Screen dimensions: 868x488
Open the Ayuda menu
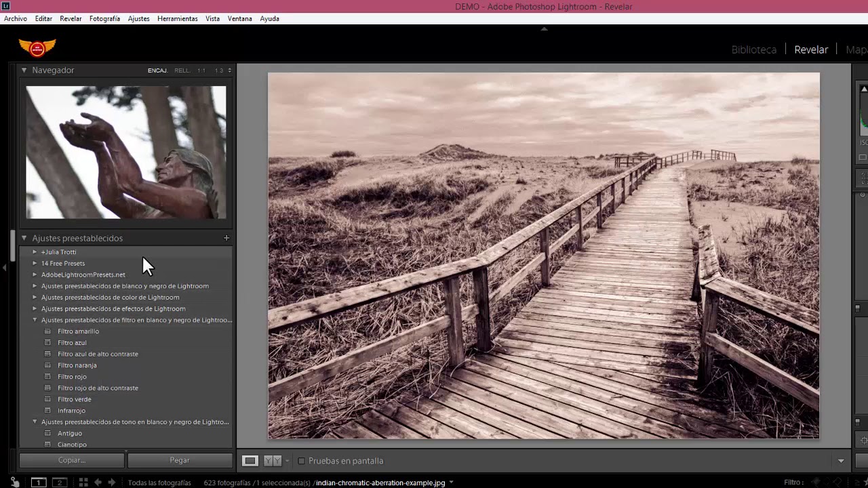269,19
